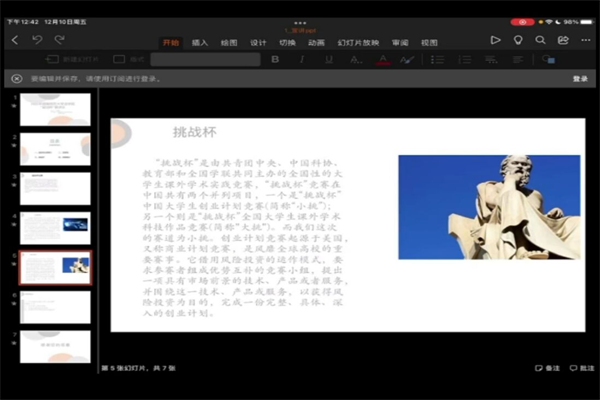The height and width of the screenshot is (400, 600).
Task: Open the 批注 comments pane
Action: (x=580, y=369)
